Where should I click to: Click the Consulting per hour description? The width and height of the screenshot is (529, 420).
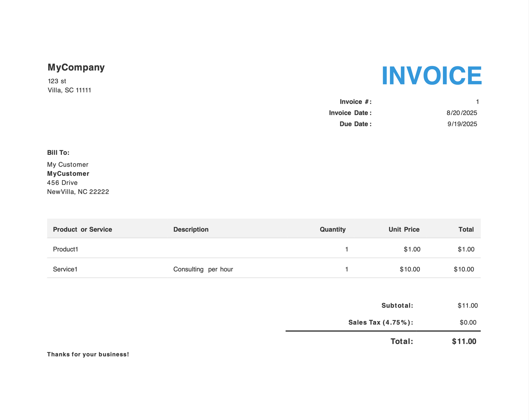click(x=203, y=269)
